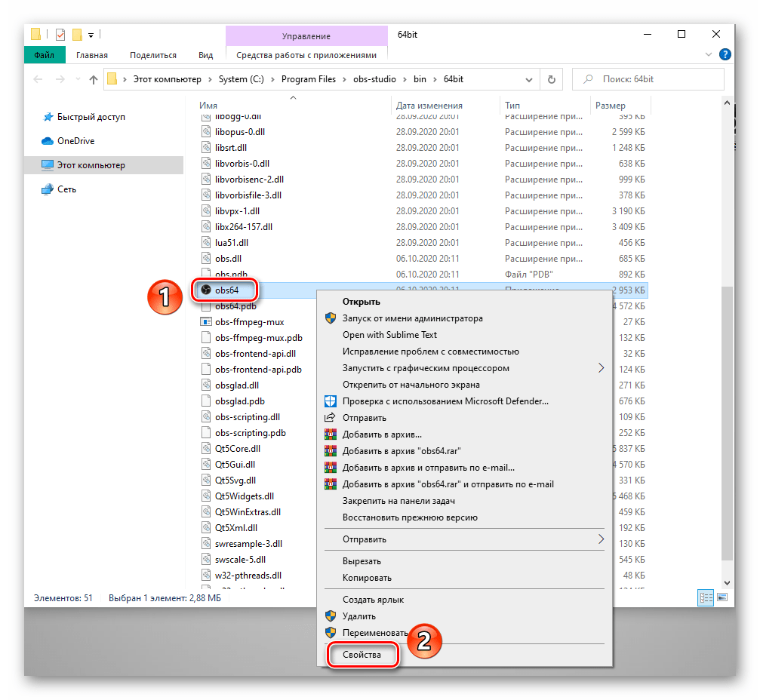Screen dimensions: 760x700
Task: Click the WinRAR icon beside "Добавить в архив..."
Action: pyautogui.click(x=330, y=434)
